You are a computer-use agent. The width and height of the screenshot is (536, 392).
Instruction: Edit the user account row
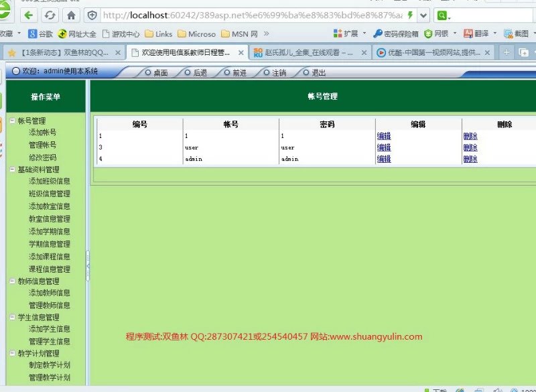point(384,147)
